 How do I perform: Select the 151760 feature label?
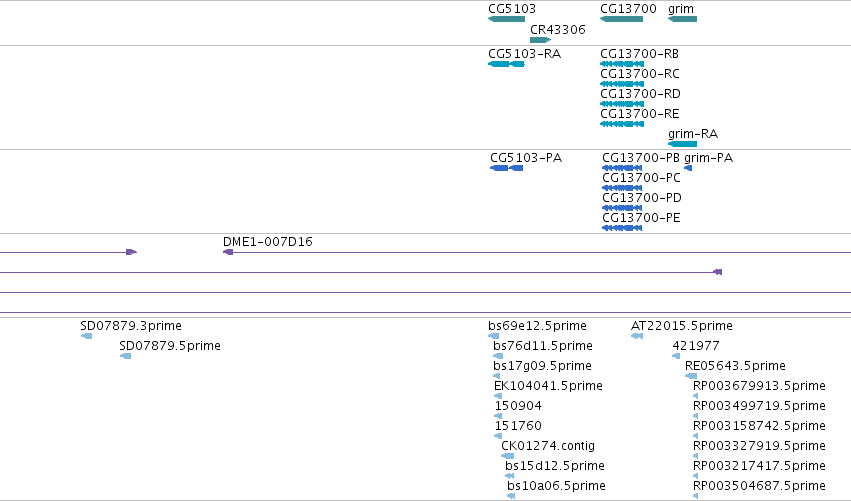tap(518, 426)
